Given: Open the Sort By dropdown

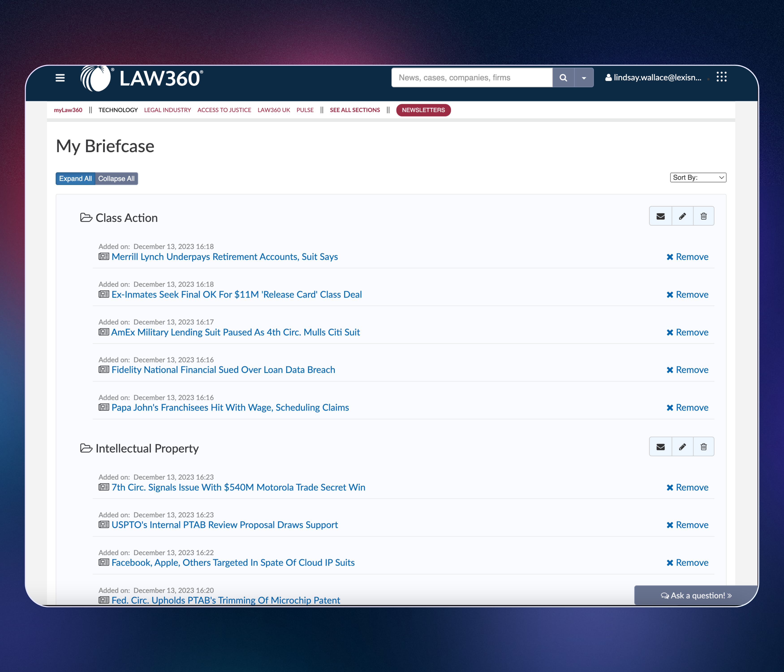Looking at the screenshot, I should [x=698, y=177].
